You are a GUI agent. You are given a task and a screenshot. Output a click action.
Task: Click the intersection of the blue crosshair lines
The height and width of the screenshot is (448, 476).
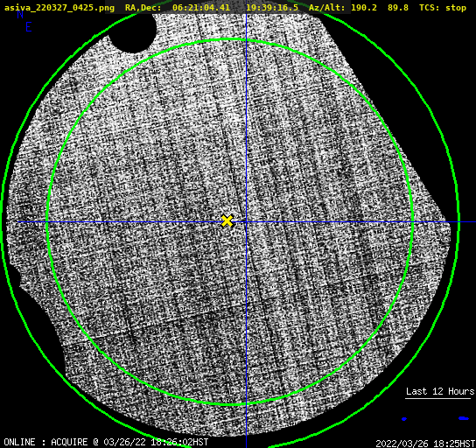246,222
